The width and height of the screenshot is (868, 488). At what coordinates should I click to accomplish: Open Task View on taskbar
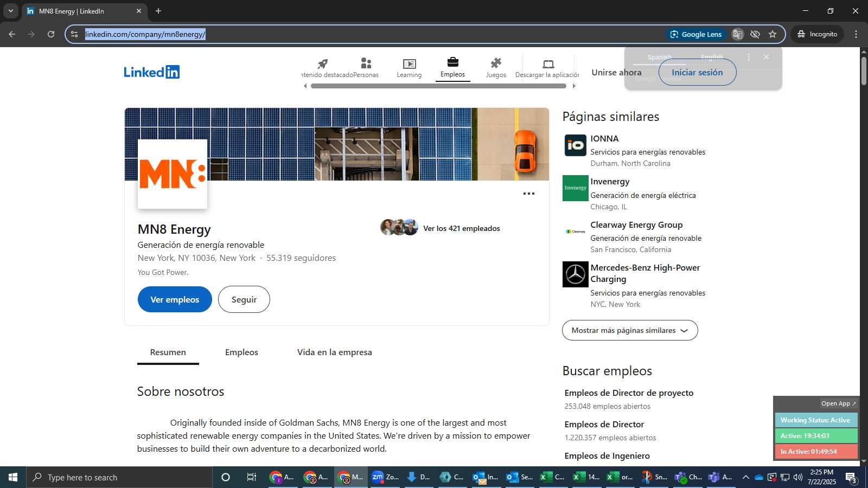[251, 477]
